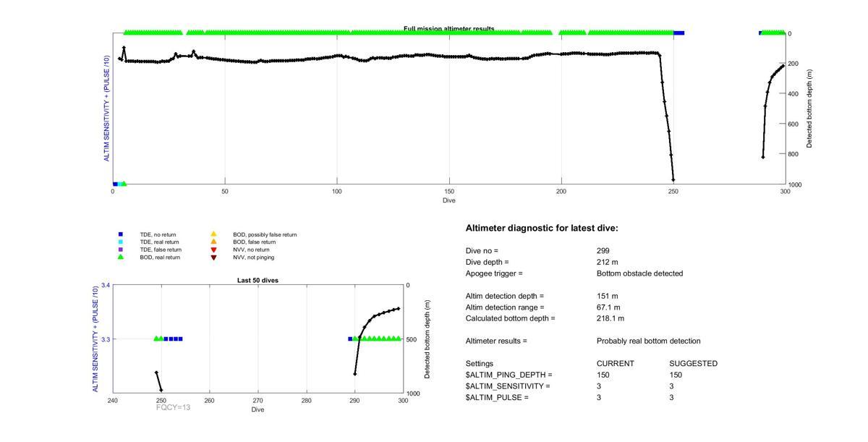The image size is (868, 442).
Task: Click the 'Apogee trigger =' label
Action: click(494, 273)
